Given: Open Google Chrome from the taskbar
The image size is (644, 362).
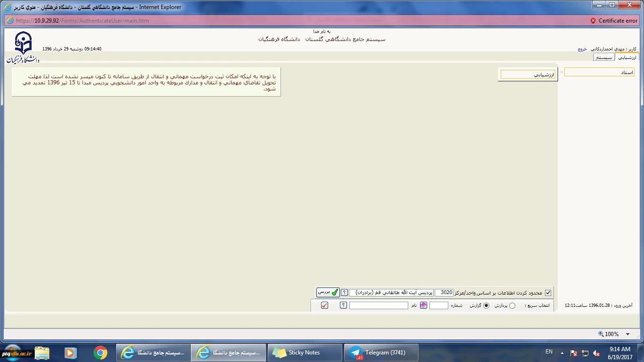Looking at the screenshot, I should 100,353.
